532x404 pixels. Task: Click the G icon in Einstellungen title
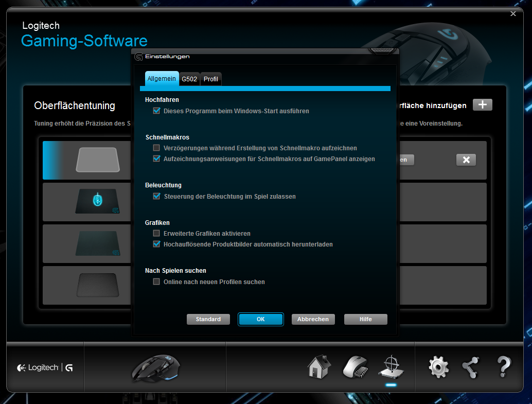138,57
